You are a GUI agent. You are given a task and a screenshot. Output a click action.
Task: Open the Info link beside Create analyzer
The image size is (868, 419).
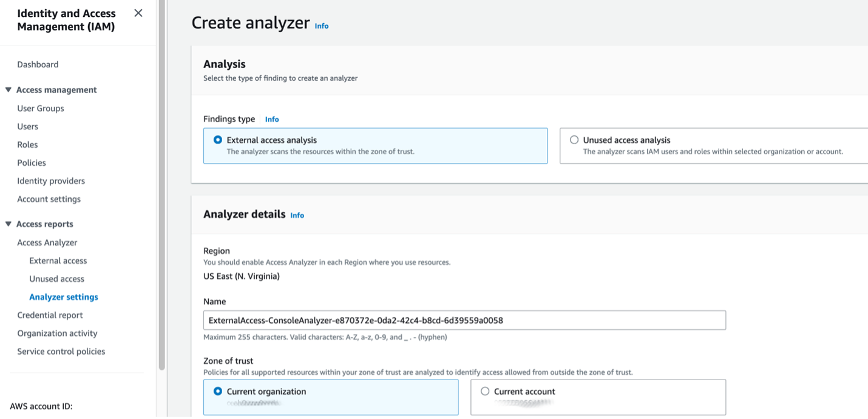[321, 26]
